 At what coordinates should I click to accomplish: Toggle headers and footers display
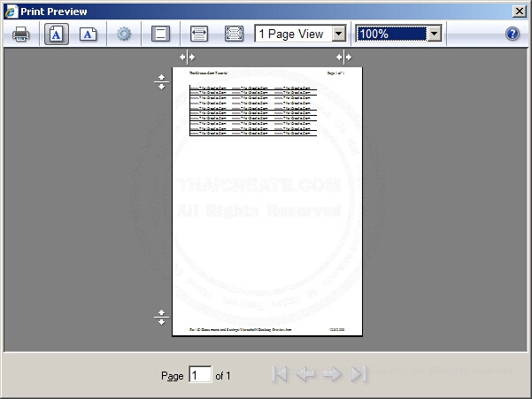(160, 35)
